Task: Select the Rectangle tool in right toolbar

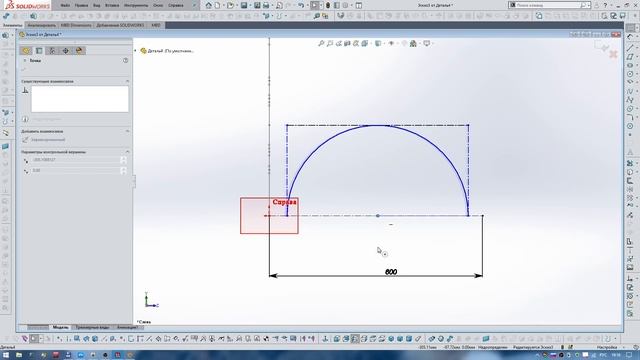Action: pos(630,57)
